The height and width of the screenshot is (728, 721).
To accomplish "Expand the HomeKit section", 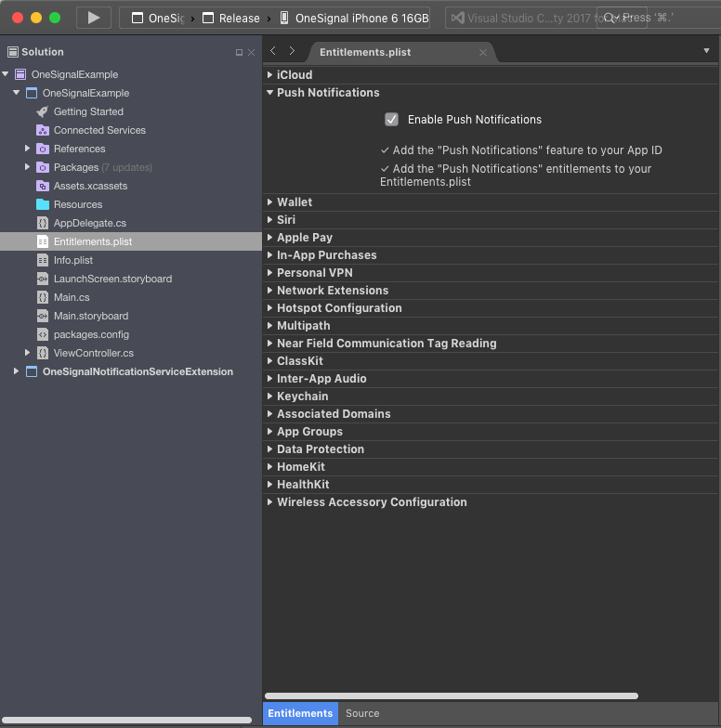I will click(x=269, y=466).
